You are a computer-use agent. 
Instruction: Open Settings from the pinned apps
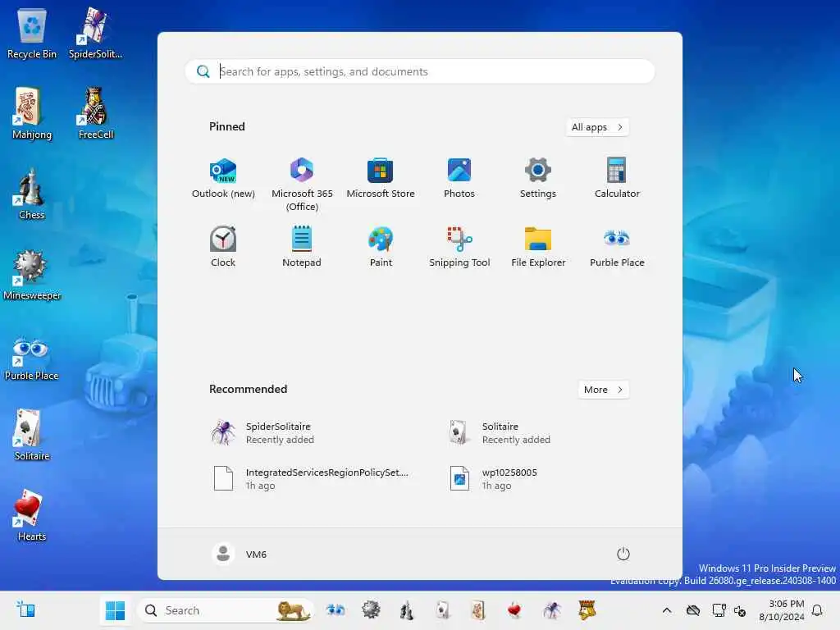click(x=538, y=179)
